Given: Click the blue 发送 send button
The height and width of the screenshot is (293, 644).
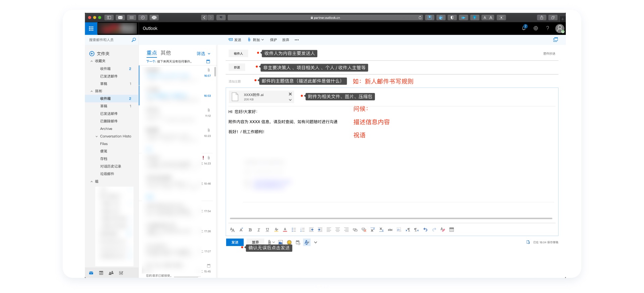Looking at the screenshot, I should click(x=235, y=242).
